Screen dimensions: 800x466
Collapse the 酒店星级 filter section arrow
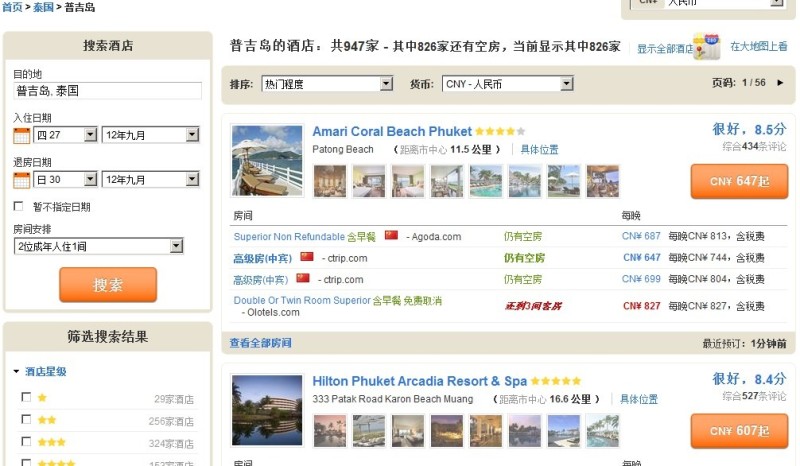pyautogui.click(x=17, y=372)
